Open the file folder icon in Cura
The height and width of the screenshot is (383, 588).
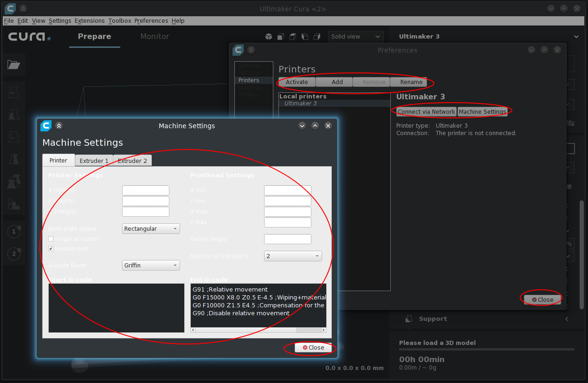tap(13, 65)
